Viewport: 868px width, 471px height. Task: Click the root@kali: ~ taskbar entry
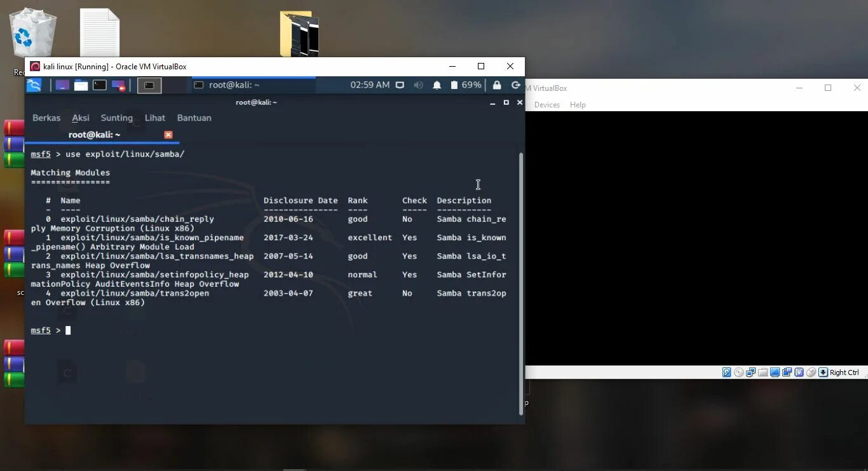[x=253, y=85]
